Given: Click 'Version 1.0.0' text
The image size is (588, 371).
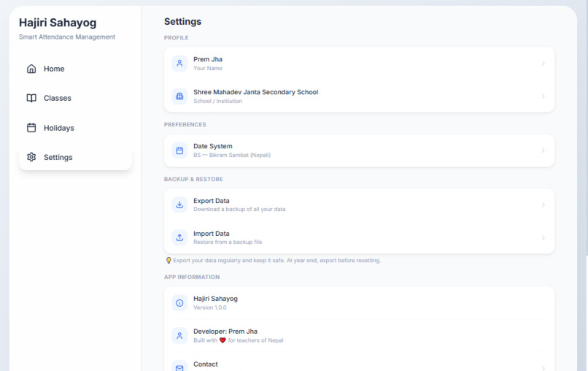Looking at the screenshot, I should [210, 307].
